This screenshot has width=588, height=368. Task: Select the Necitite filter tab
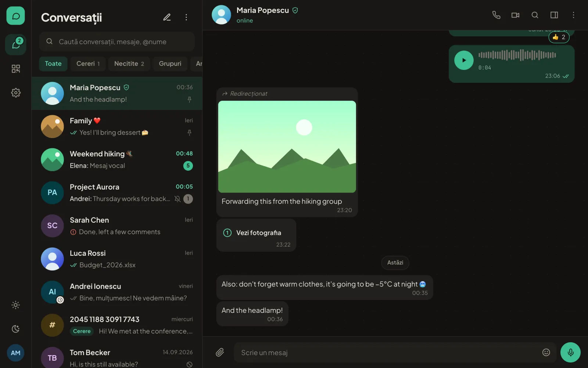129,64
